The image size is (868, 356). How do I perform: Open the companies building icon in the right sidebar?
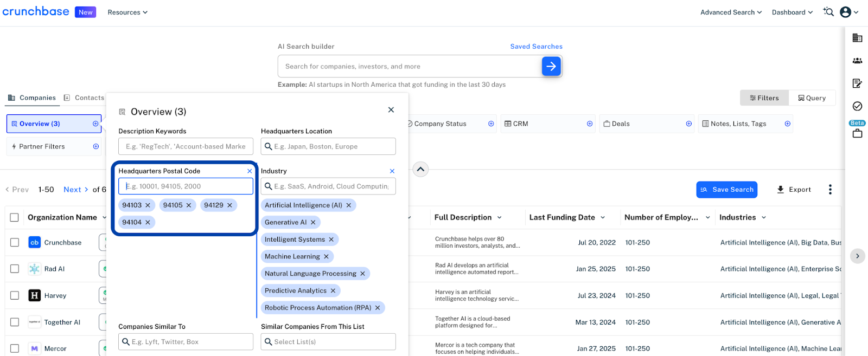point(857,38)
